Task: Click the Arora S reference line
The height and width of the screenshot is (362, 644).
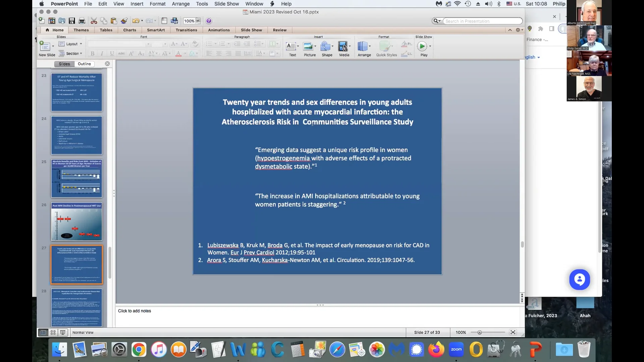Action: (x=311, y=260)
